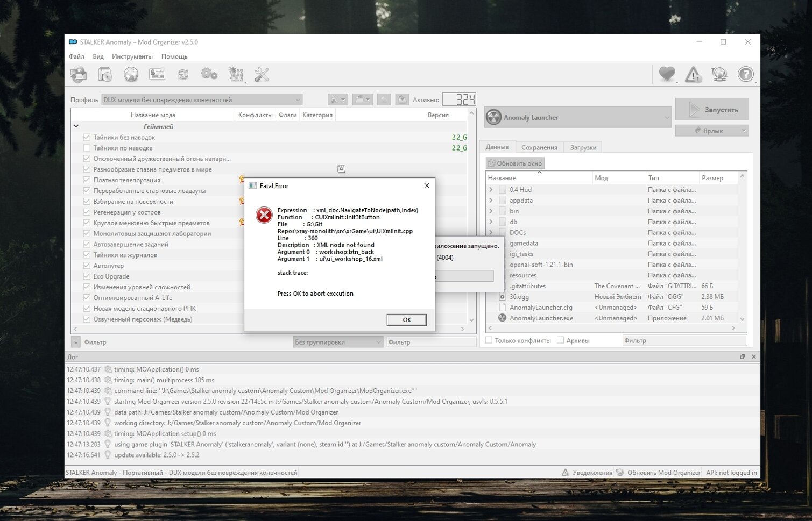The height and width of the screenshot is (521, 812).
Task: Sort by 'Название мода' column header
Action: pos(153,115)
